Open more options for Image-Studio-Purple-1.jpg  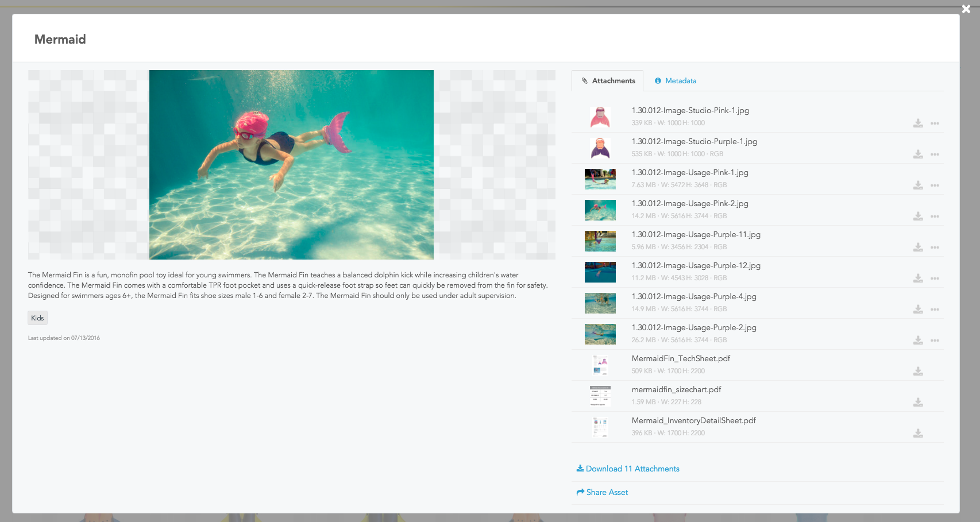click(935, 154)
